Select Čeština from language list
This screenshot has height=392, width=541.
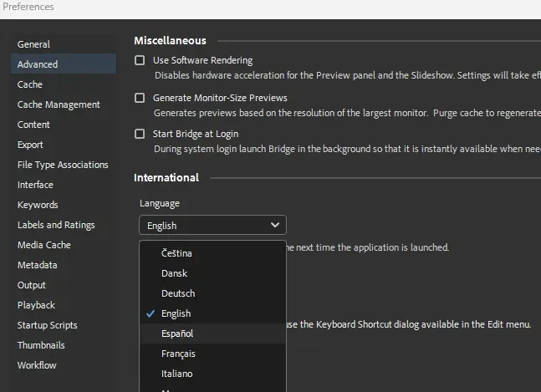[212, 253]
